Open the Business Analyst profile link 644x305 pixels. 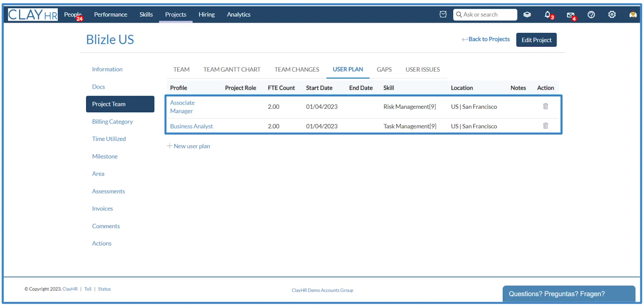192,126
